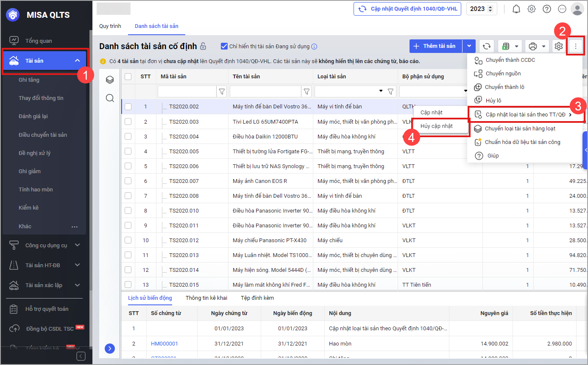Click the layers group icon beside table
Image resolution: width=588 pixels, height=365 pixels.
(x=110, y=80)
